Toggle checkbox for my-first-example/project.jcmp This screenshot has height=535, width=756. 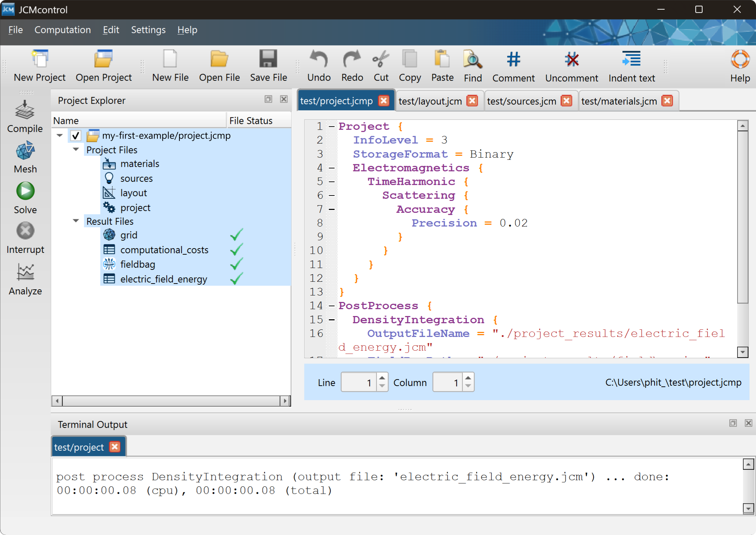pos(75,136)
